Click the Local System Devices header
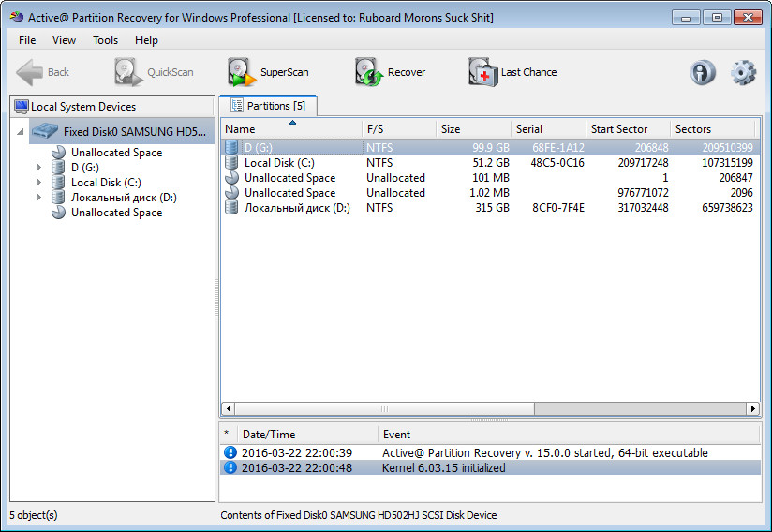This screenshot has height=532, width=772. 112,106
